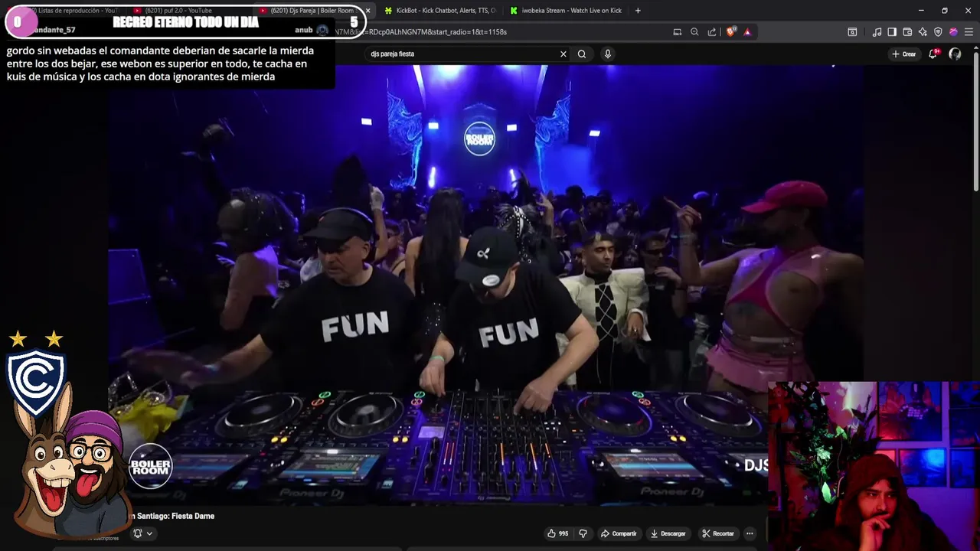Screen dimensions: 980x551
Task: Click the video title Fiesta Dame
Action: click(x=172, y=516)
